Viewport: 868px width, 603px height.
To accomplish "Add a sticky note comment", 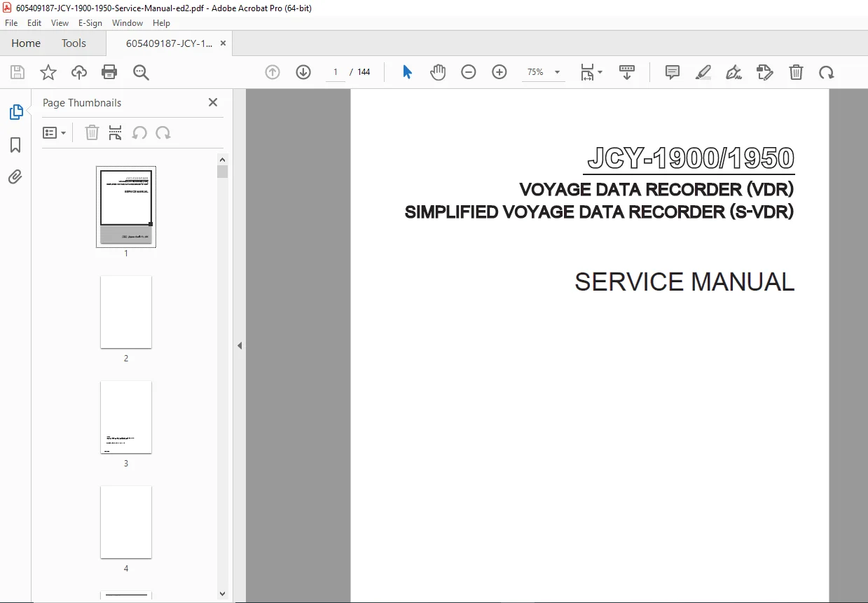I will pos(673,72).
